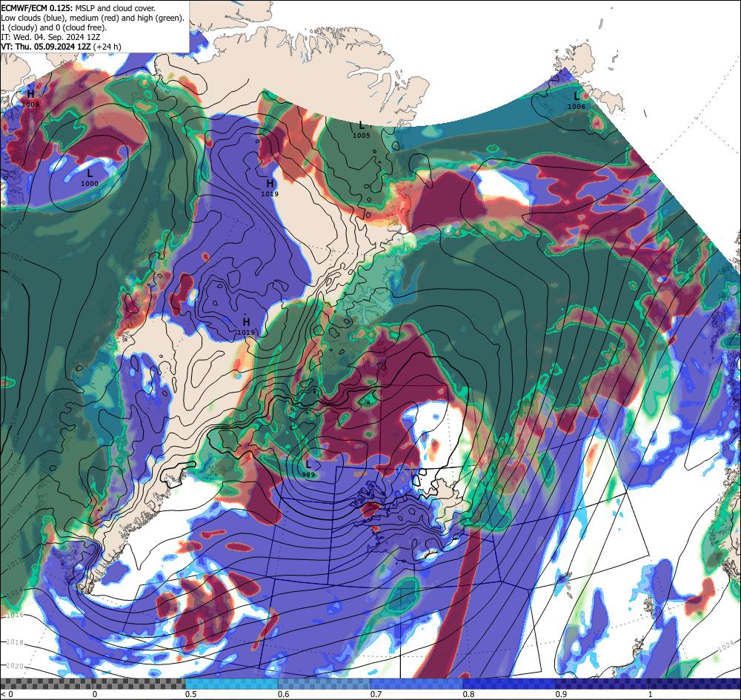Image resolution: width=741 pixels, height=700 pixels.
Task: Click the 0.9 navy scale segment
Action: click(x=602, y=684)
